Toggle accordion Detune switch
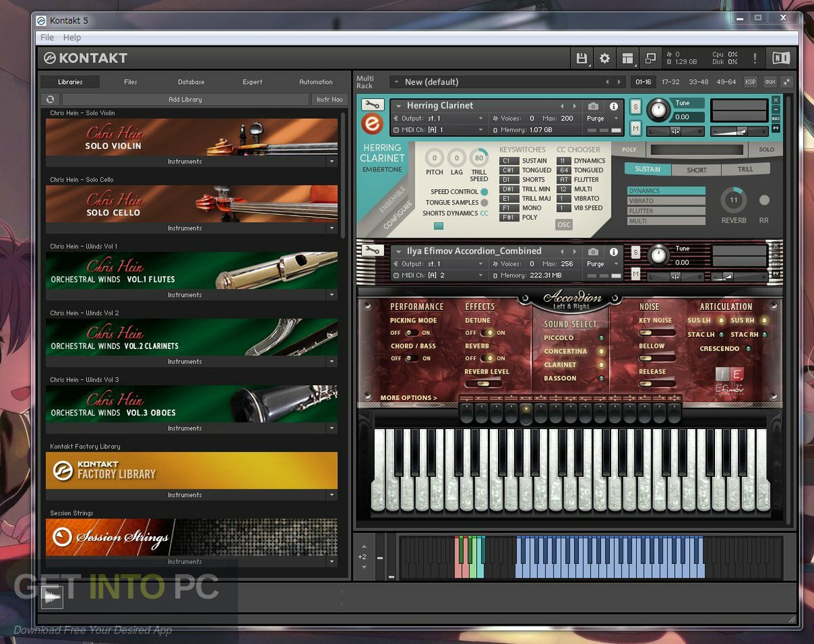Viewport: 814px width, 644px height. click(x=487, y=333)
